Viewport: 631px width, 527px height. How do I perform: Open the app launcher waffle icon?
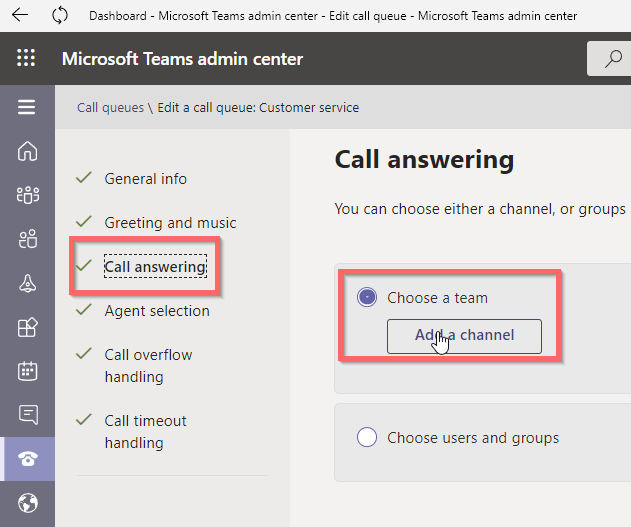(x=26, y=58)
